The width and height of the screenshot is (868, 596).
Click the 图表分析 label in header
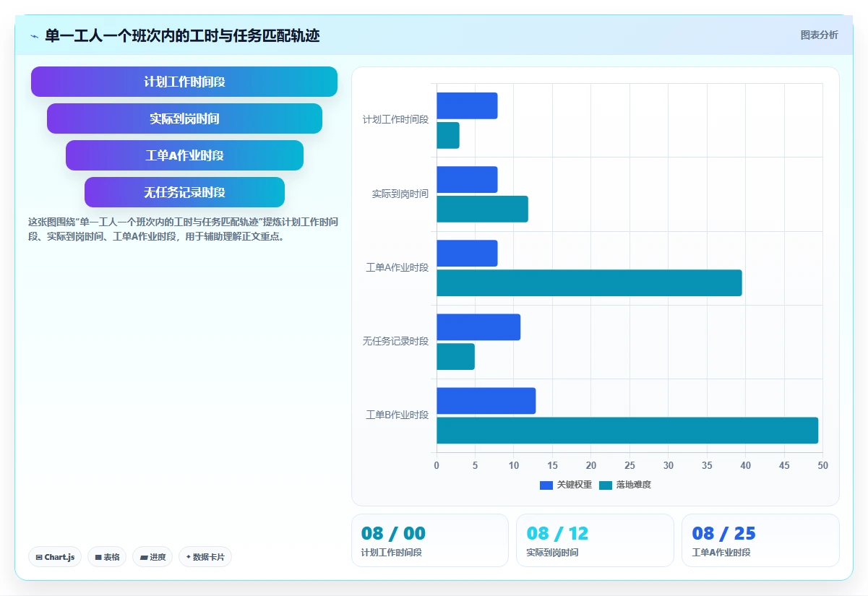point(819,35)
